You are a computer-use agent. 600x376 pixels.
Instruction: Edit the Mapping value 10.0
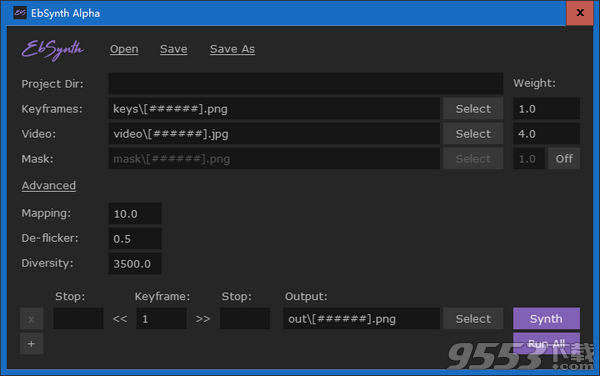[135, 213]
